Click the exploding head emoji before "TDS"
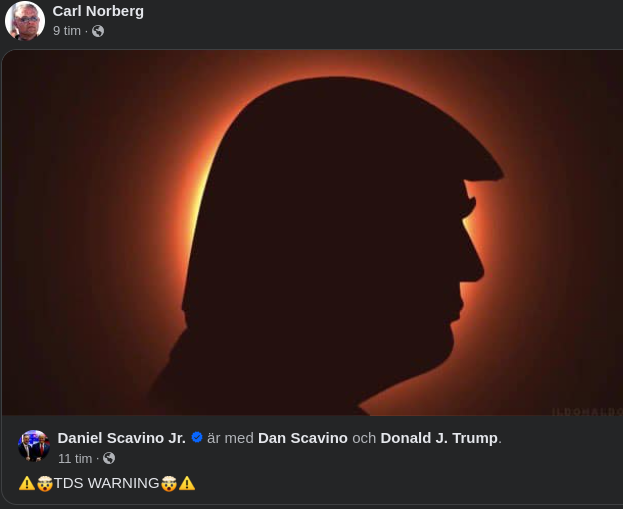623x509 pixels. click(44, 483)
